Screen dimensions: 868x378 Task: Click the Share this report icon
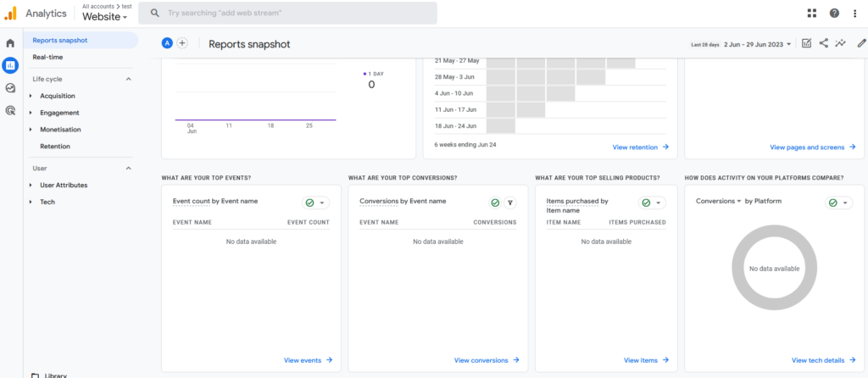pyautogui.click(x=823, y=43)
